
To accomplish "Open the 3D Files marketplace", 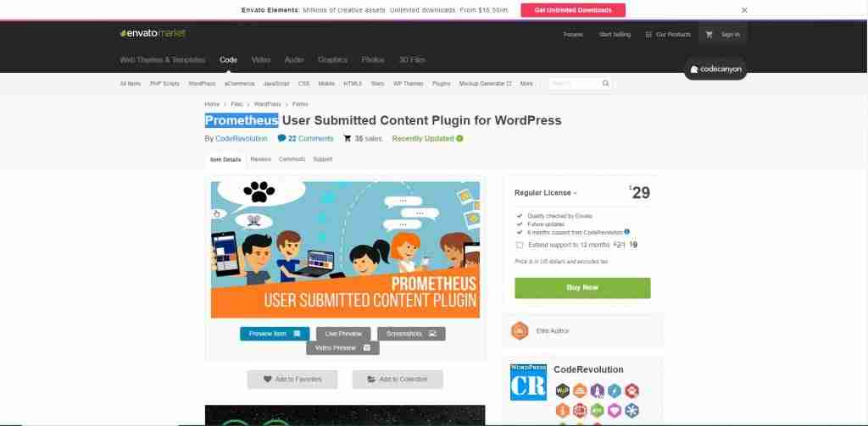I will [413, 60].
